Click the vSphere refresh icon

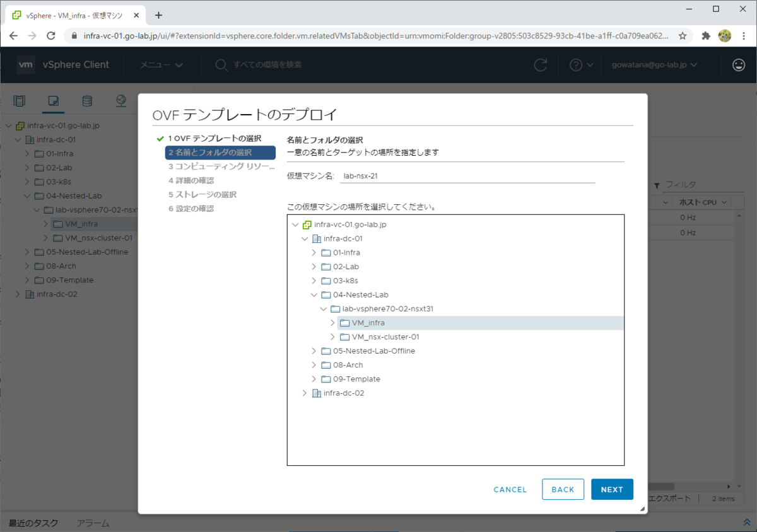pos(541,64)
